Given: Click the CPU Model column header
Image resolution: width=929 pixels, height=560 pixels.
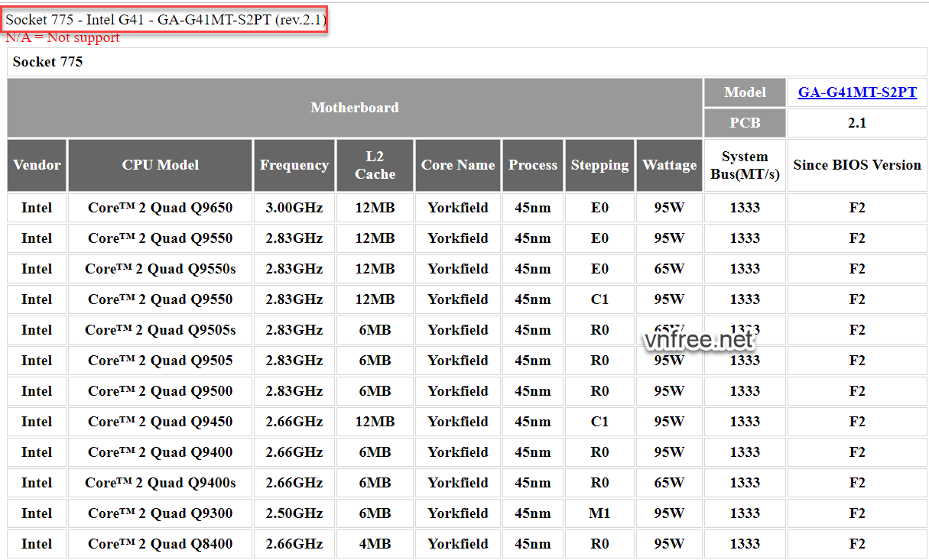Looking at the screenshot, I should click(x=161, y=165).
